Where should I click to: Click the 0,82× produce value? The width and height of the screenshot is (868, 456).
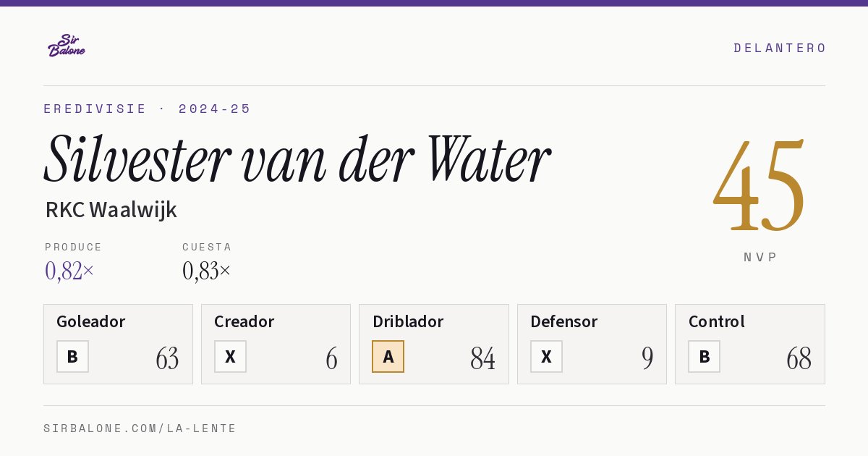point(69,271)
